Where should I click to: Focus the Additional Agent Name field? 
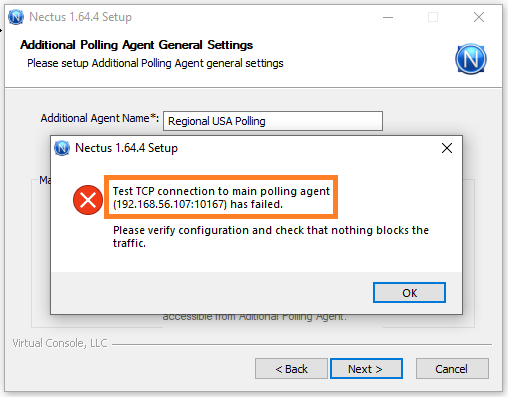pos(273,121)
